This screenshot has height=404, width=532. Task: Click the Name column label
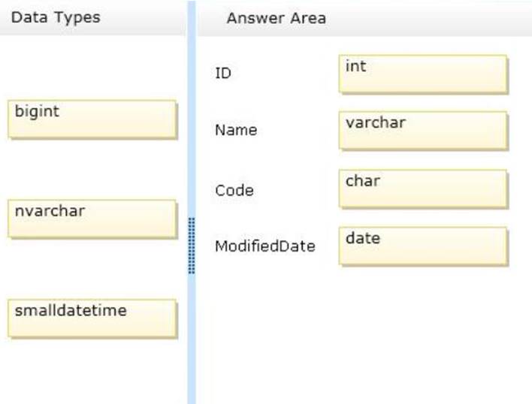tap(236, 130)
